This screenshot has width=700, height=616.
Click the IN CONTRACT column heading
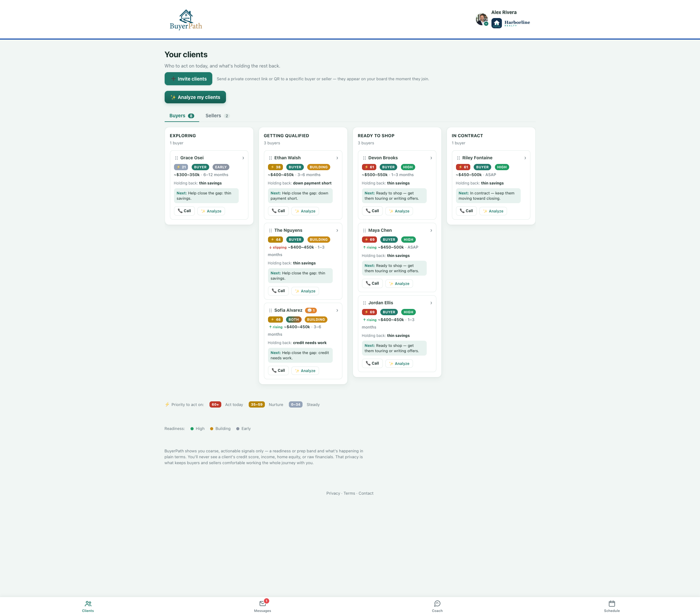click(x=467, y=136)
